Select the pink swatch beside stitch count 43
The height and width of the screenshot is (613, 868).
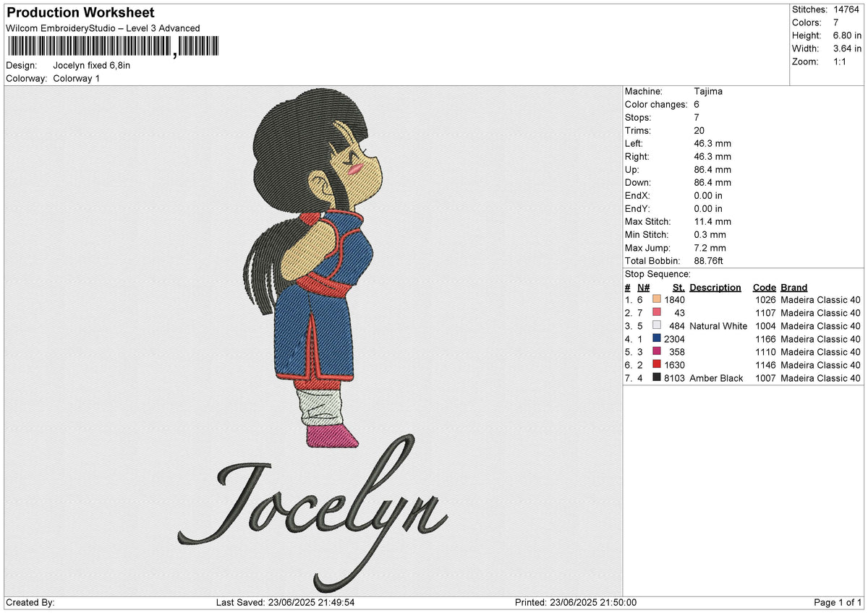click(656, 312)
